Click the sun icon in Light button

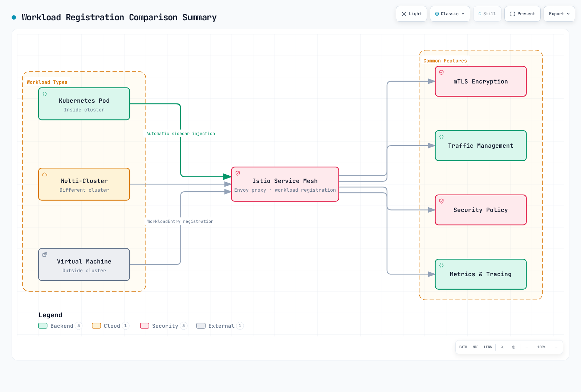[x=404, y=14]
